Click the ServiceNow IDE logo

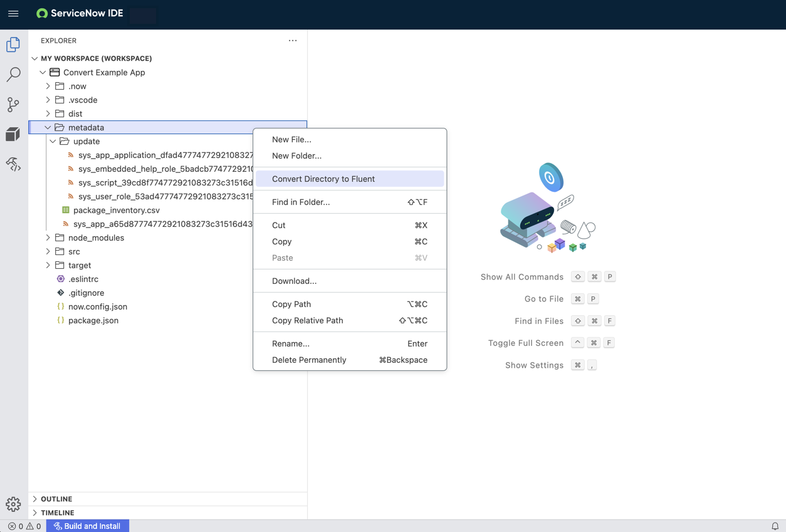click(80, 13)
